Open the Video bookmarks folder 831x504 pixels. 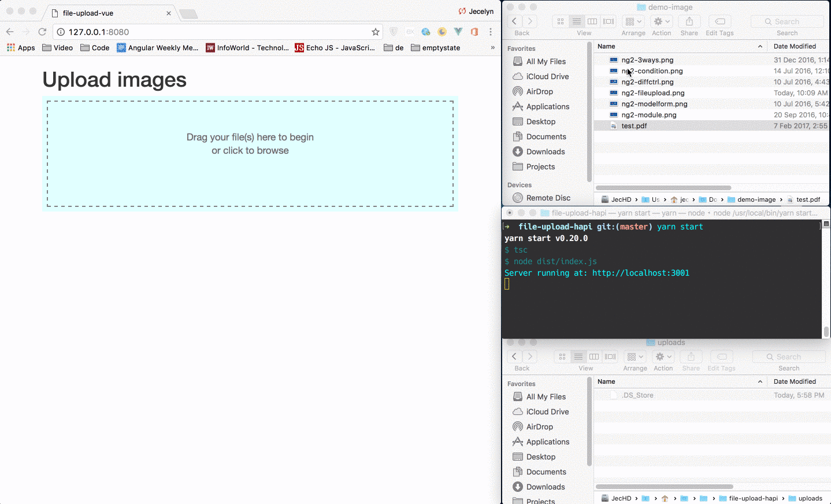(58, 48)
